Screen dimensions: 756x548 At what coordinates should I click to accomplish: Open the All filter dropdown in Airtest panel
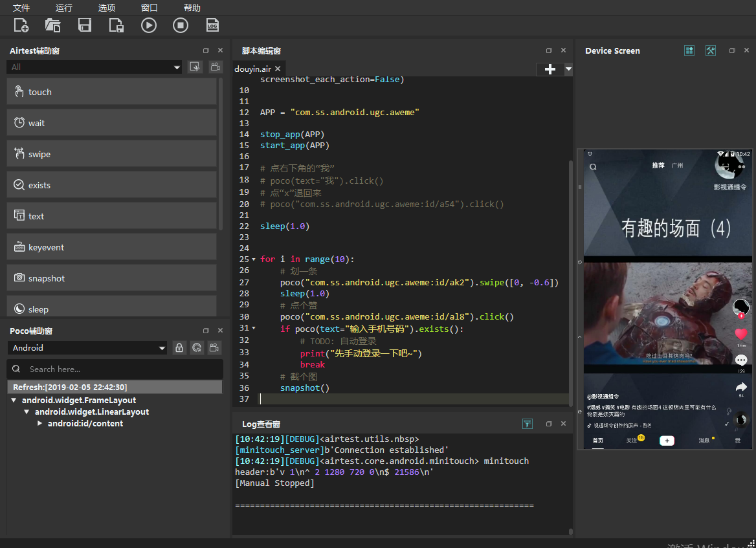click(94, 67)
